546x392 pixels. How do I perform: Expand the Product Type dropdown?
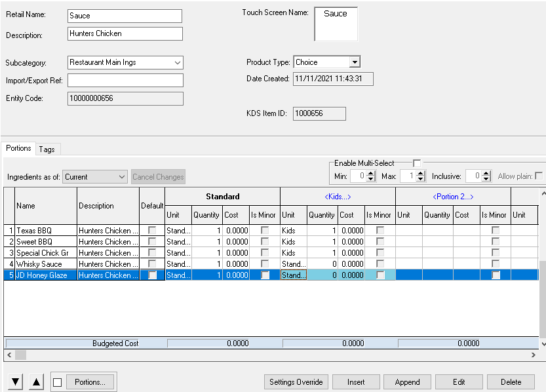click(x=355, y=62)
